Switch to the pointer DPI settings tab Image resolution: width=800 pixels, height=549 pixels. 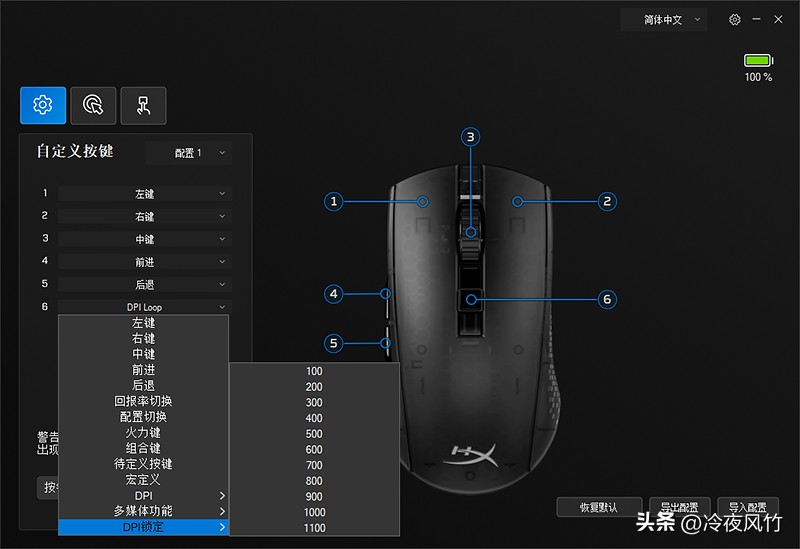coord(93,105)
